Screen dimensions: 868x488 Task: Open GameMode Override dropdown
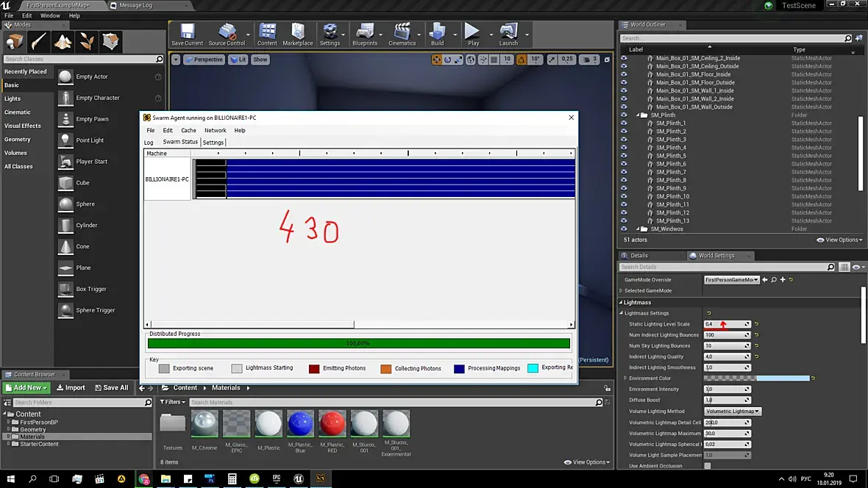tap(731, 280)
